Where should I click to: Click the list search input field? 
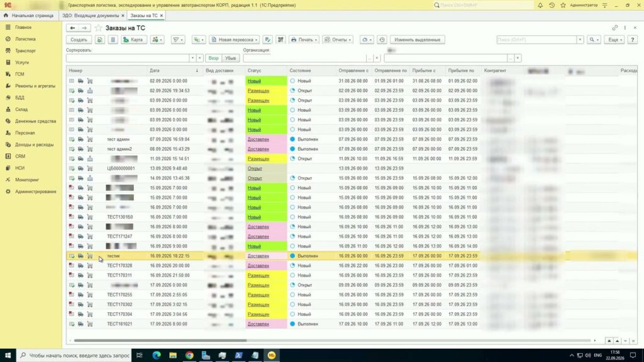[536, 40]
